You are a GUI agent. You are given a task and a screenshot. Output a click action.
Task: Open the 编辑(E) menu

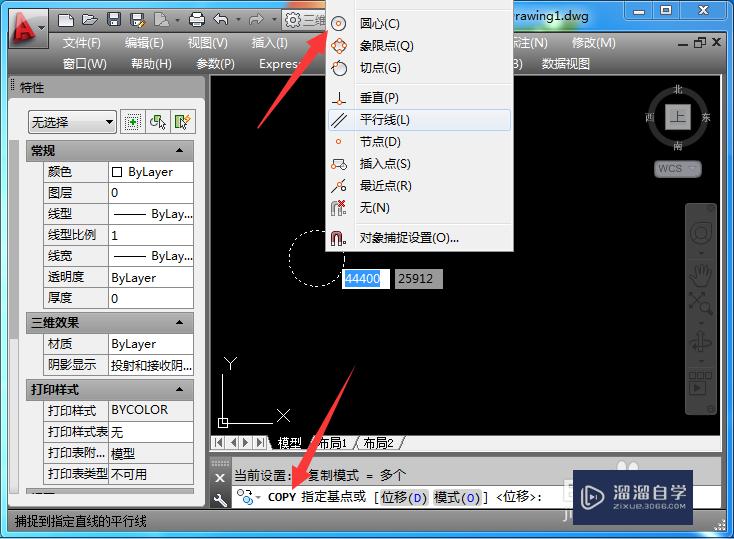[x=144, y=43]
